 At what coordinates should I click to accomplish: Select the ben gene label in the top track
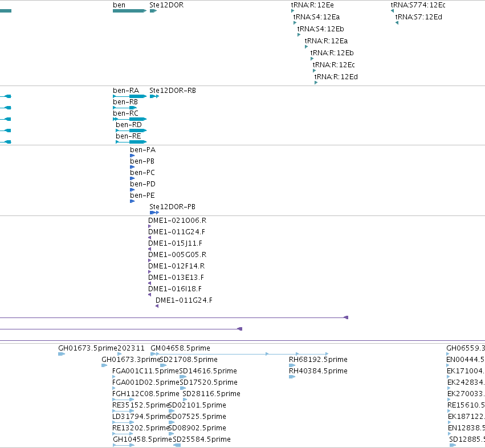click(119, 5)
